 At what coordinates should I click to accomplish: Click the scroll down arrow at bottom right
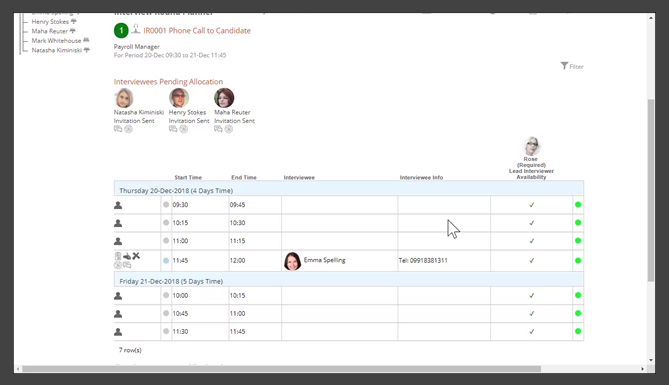[651, 360]
